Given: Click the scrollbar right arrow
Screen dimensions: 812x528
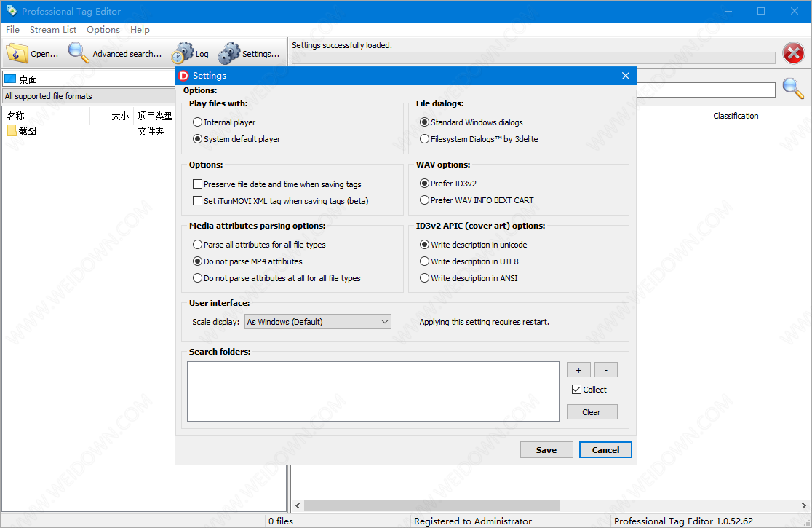Looking at the screenshot, I should coord(804,505).
